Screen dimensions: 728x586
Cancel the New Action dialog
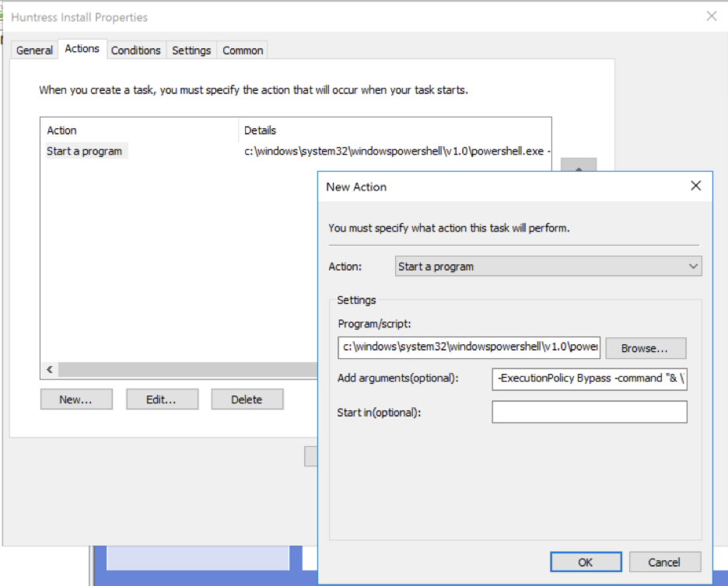[665, 562]
